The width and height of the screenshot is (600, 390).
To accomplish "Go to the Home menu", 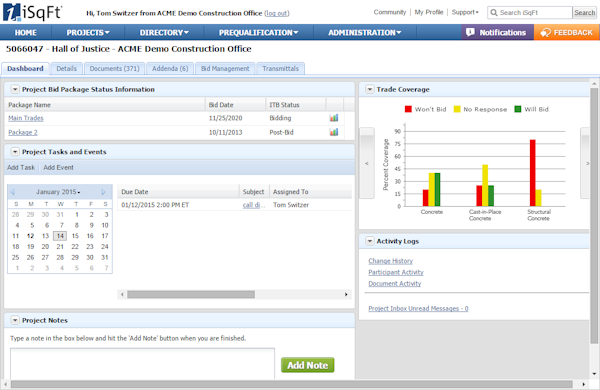I will (26, 33).
